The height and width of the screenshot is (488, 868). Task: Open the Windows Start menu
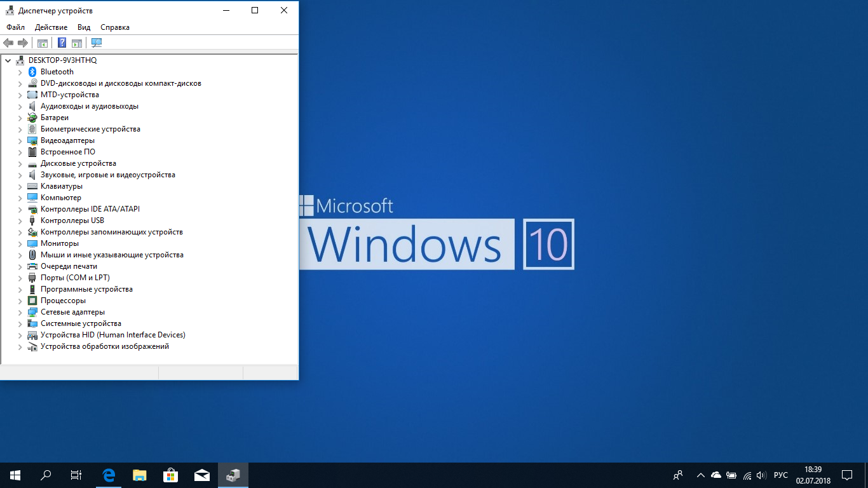tap(15, 475)
